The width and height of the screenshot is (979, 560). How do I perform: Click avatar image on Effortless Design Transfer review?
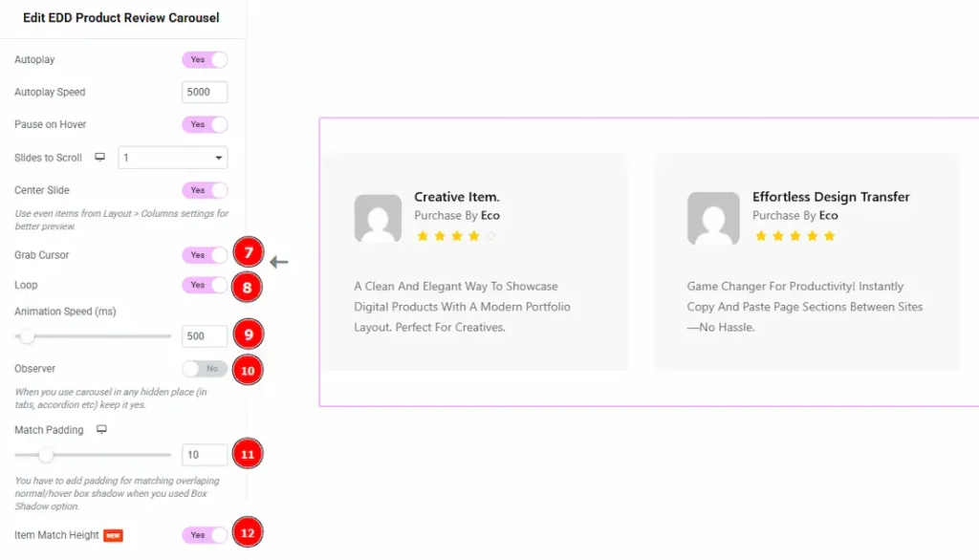click(712, 219)
